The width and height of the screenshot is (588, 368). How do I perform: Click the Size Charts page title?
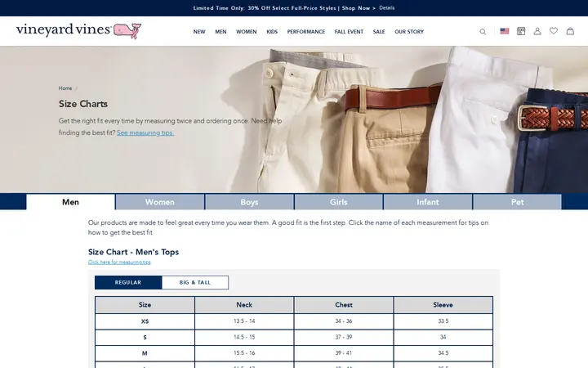(x=82, y=104)
